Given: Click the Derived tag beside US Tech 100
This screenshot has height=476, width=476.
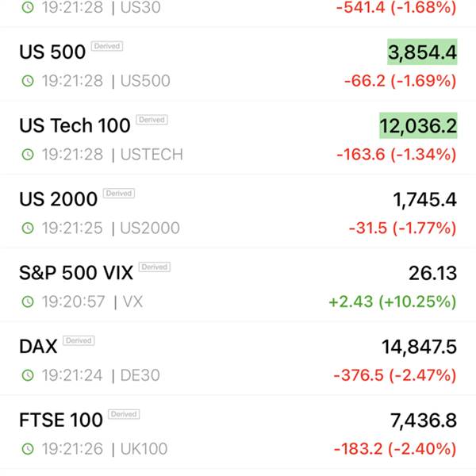Looking at the screenshot, I should [152, 120].
